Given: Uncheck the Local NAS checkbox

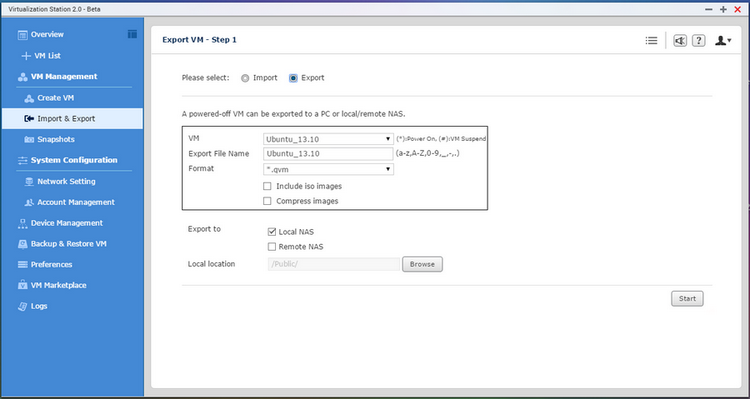Looking at the screenshot, I should click(272, 232).
